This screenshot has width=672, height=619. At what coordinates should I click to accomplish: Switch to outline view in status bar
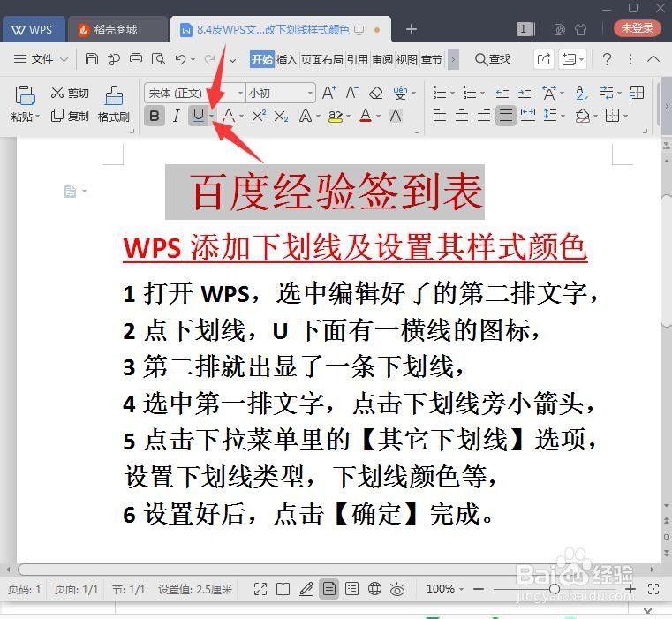(351, 589)
